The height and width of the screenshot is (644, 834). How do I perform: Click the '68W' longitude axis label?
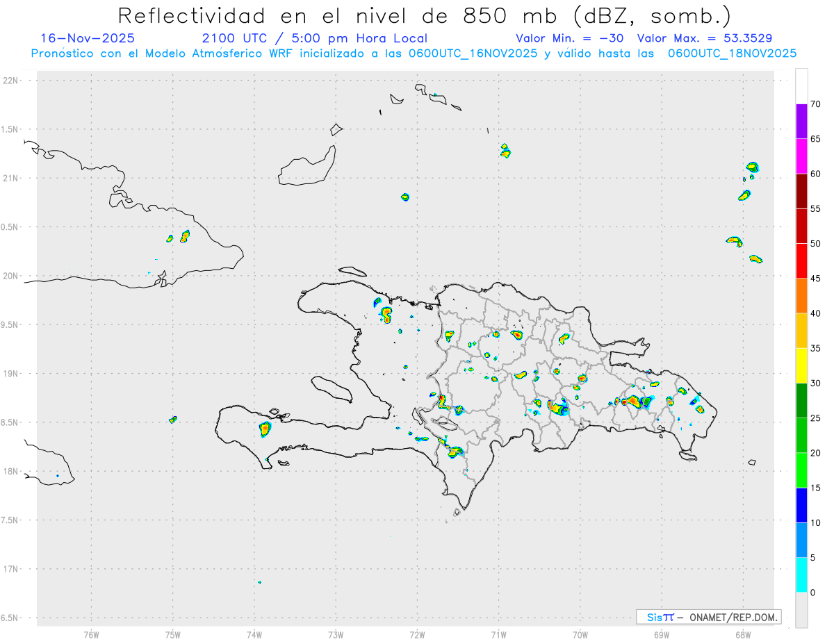point(743,634)
